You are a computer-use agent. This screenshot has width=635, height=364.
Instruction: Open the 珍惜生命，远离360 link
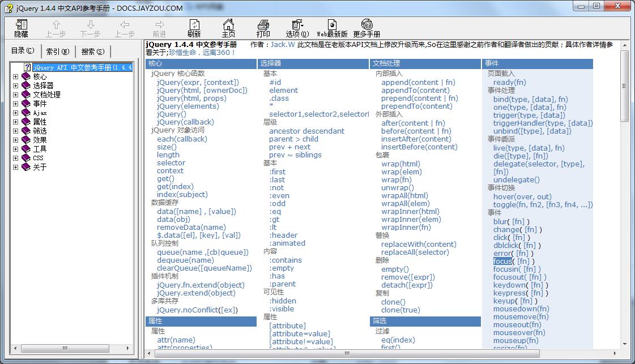pyautogui.click(x=202, y=53)
